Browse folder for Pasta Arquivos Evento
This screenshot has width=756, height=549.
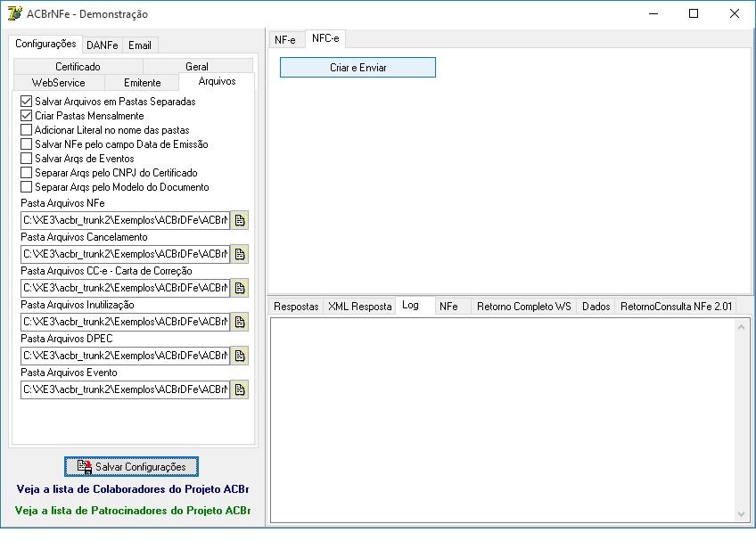[x=240, y=389]
